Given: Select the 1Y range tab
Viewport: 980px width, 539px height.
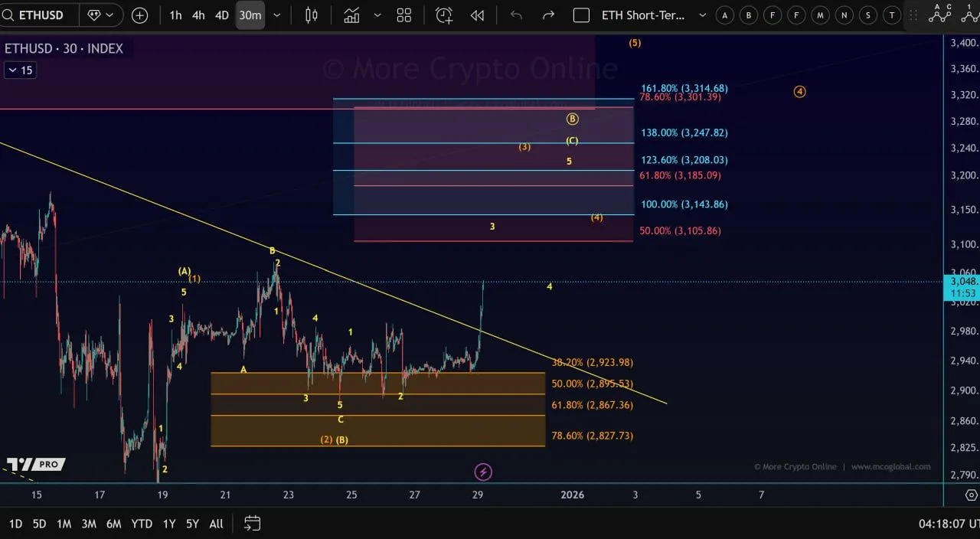Looking at the screenshot, I should tap(168, 524).
